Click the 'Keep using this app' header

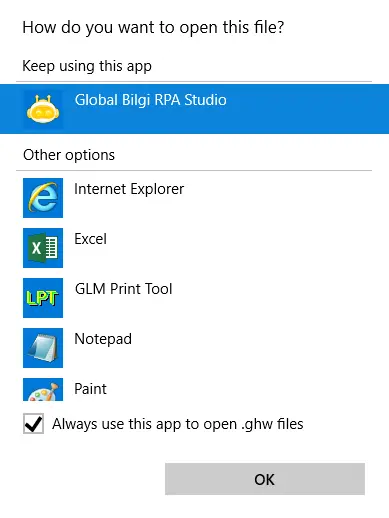(x=87, y=66)
